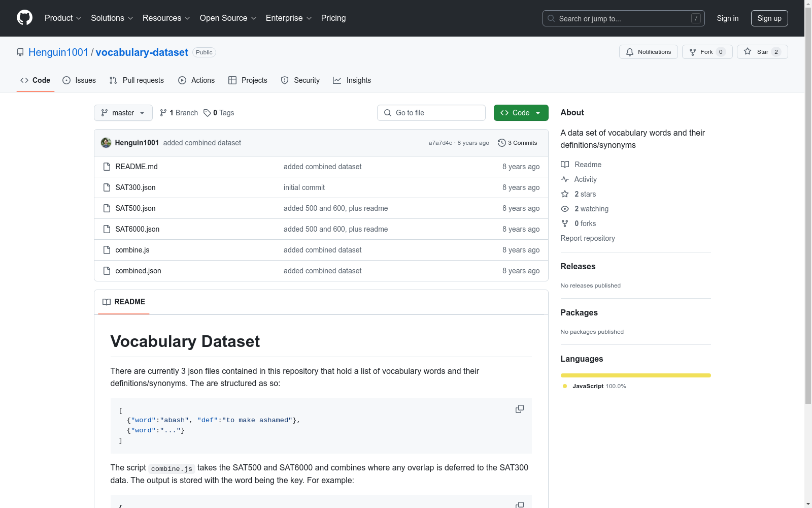
Task: Switch to the Issues tab
Action: pos(79,80)
